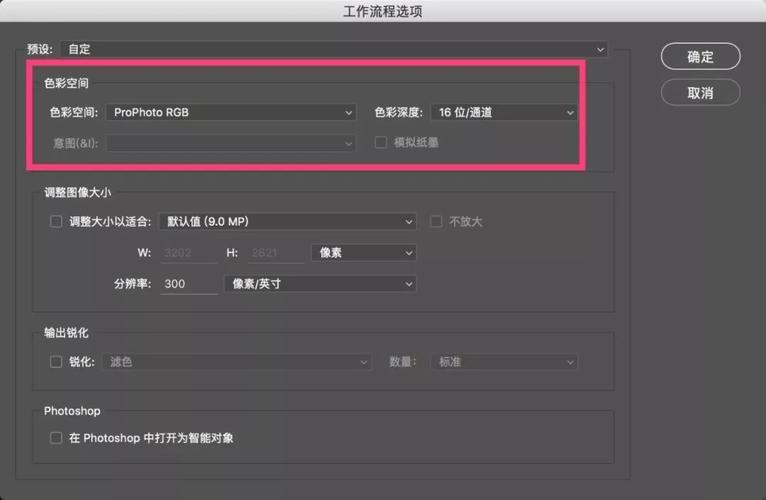Screen dimensions: 766x500
Task: Open the 预设 dropdown showing 自定
Action: click(x=334, y=48)
